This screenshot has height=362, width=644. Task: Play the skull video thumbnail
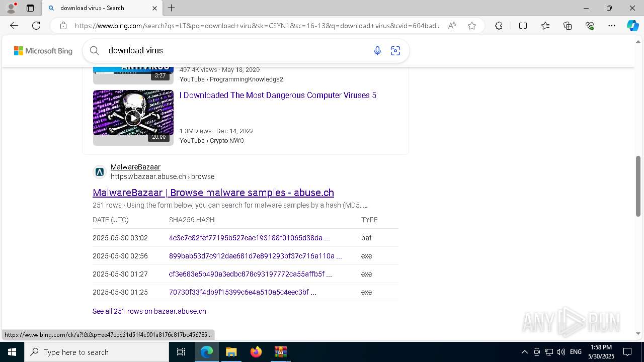(x=133, y=118)
